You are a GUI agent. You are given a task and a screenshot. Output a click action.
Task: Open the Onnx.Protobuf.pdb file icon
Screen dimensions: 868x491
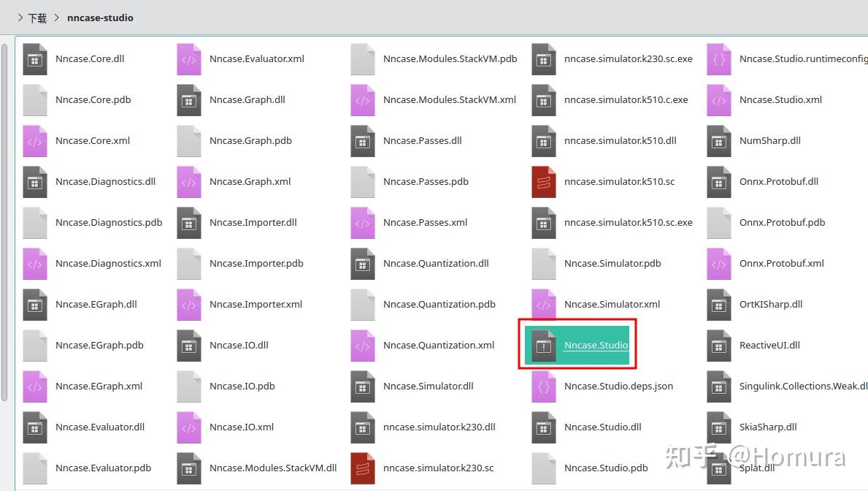[x=719, y=222]
